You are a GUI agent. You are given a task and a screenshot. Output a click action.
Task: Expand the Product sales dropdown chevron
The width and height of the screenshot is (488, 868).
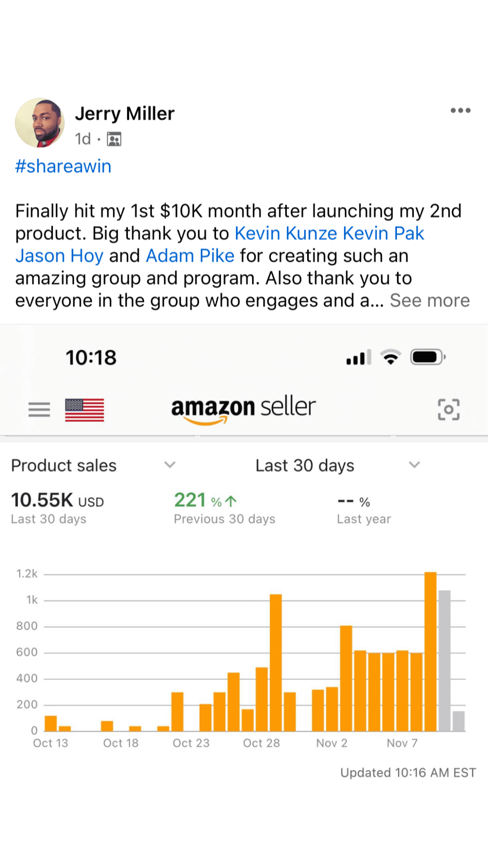pos(170,465)
